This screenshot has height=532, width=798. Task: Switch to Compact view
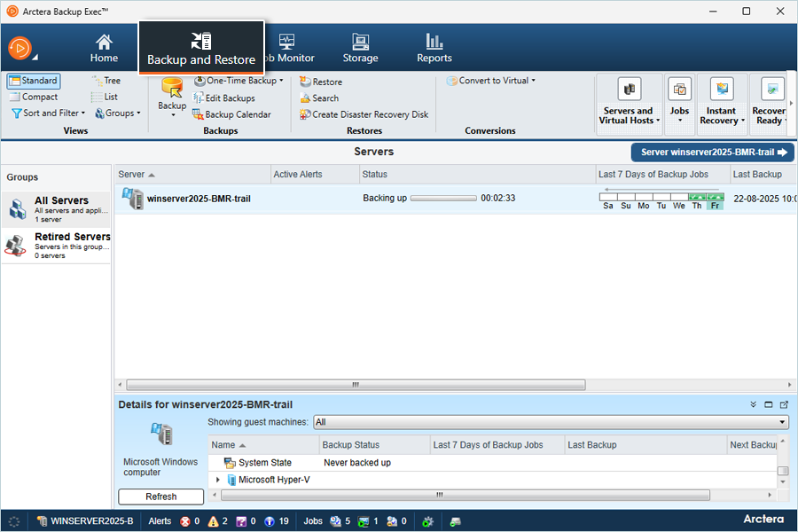[x=34, y=97]
